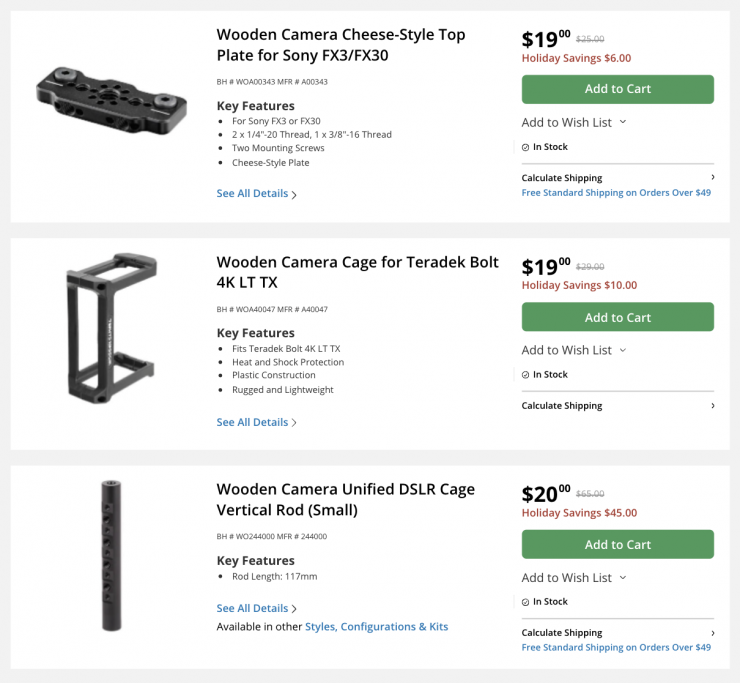
Task: Expand Calculate Shipping for Vertical Rod
Action: tap(617, 633)
